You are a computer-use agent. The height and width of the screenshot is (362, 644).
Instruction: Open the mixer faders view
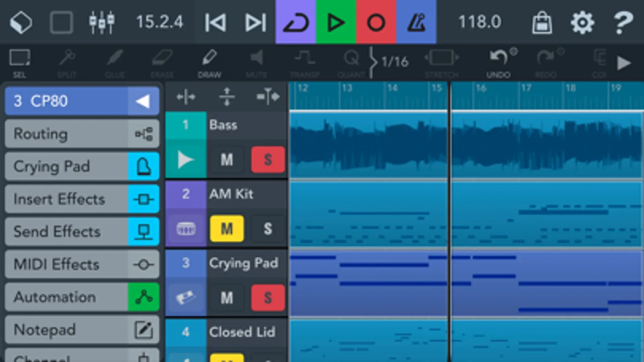click(101, 22)
